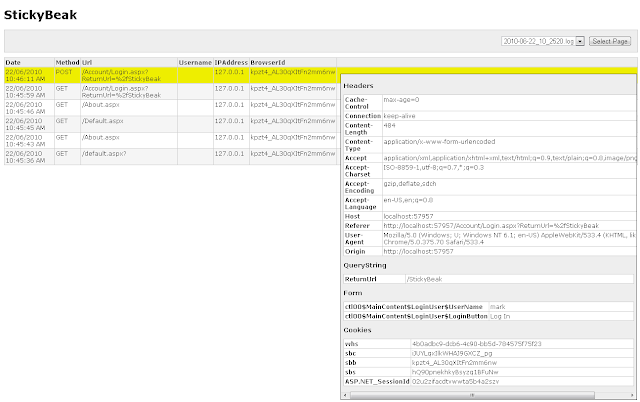This screenshot has width=640, height=402.
Task: Click the Form section heading
Action: point(353,293)
